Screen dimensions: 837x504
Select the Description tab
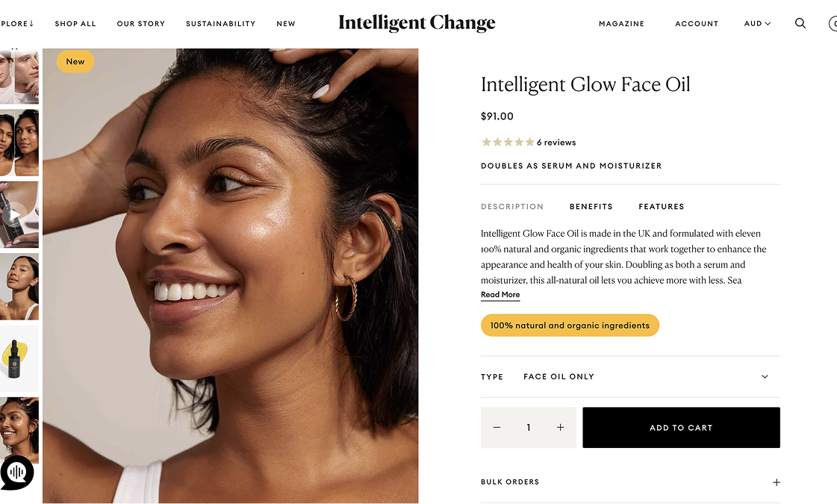click(512, 207)
